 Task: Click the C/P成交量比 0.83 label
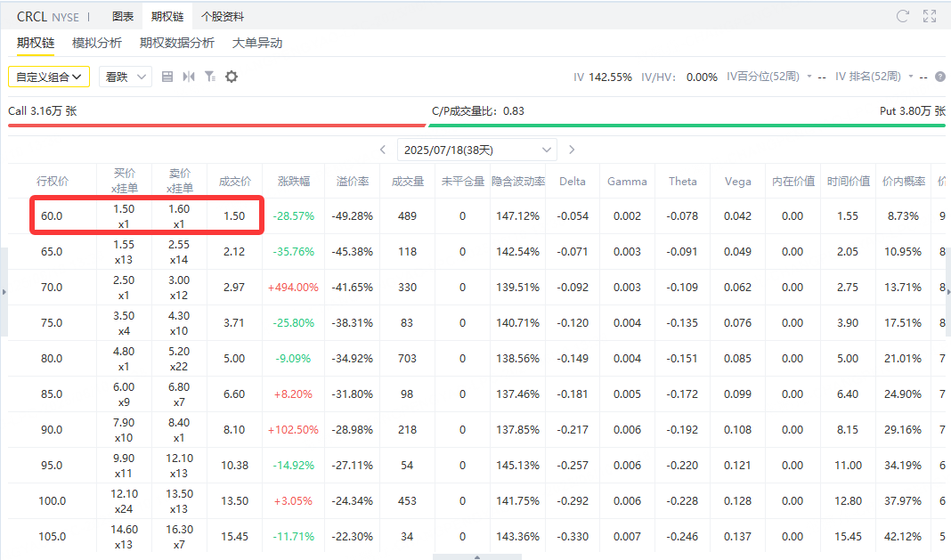478,111
